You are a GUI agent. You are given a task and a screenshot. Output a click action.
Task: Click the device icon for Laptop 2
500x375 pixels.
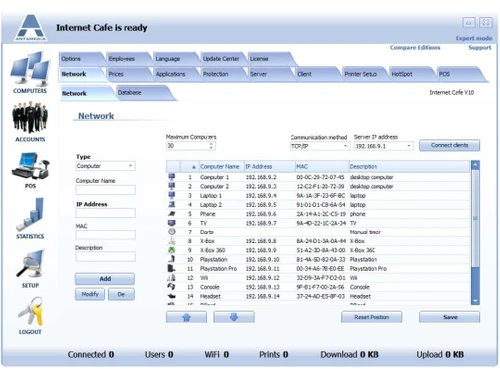coord(172,204)
